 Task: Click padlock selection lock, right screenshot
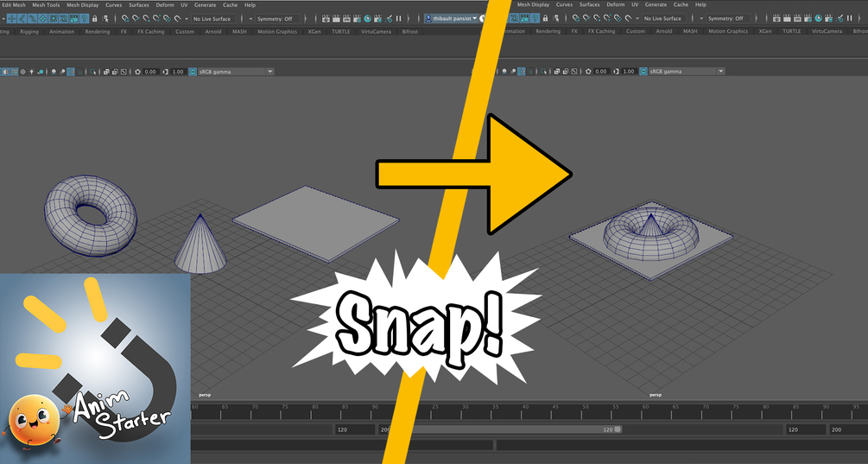tap(545, 18)
